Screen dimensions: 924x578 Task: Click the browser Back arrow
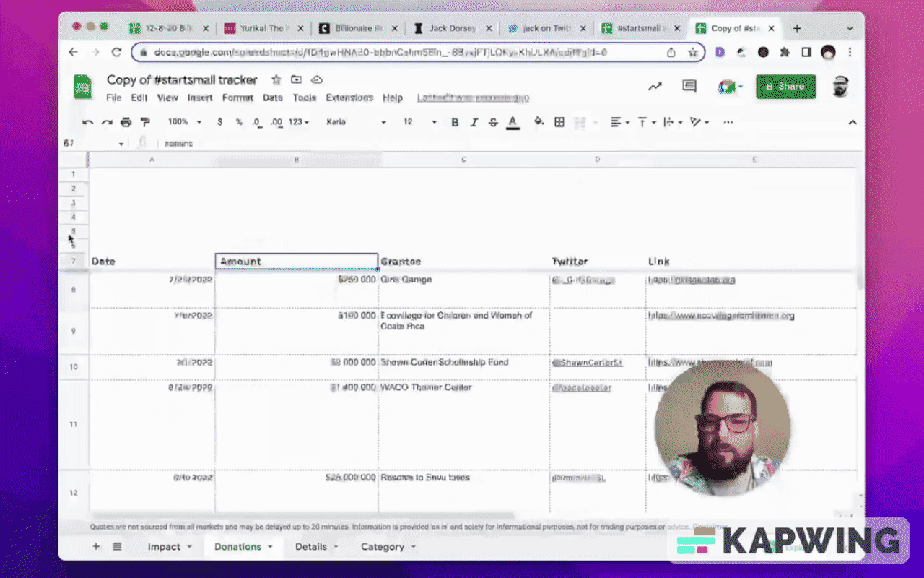tap(73, 52)
